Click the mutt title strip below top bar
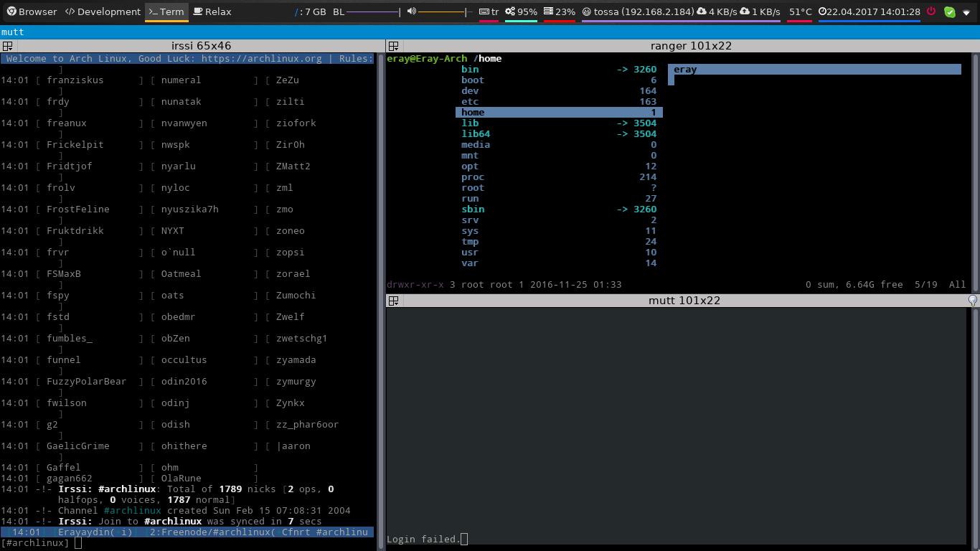The height and width of the screenshot is (551, 980). 490,32
